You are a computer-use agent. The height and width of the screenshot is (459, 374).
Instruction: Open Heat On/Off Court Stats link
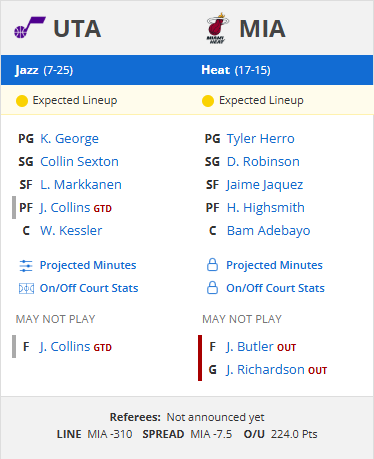(x=275, y=288)
